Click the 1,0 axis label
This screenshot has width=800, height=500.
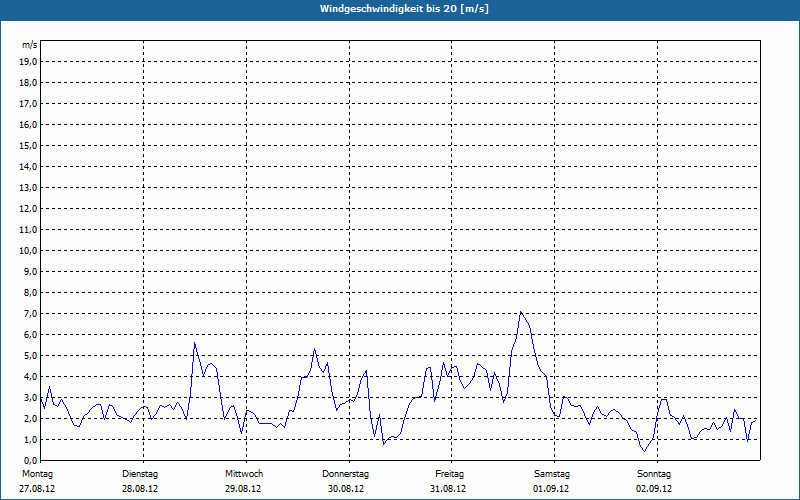[x=30, y=439]
